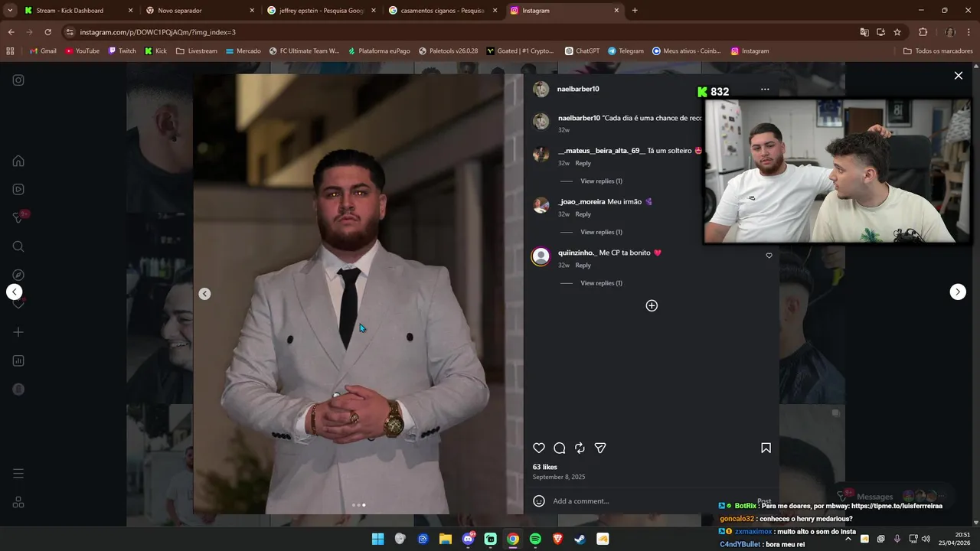Reply to _joao_.moreira's comment
The image size is (980, 551).
[x=583, y=214]
